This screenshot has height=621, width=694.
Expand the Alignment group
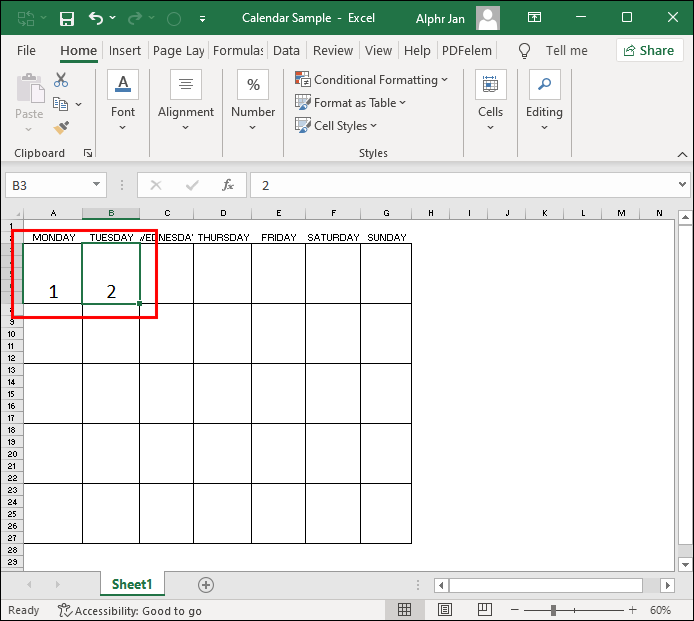[186, 100]
